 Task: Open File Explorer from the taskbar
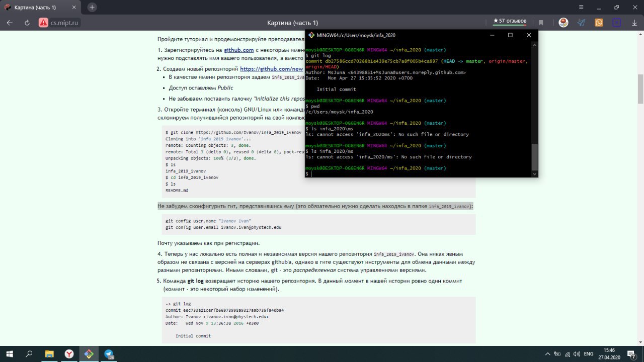(49, 354)
